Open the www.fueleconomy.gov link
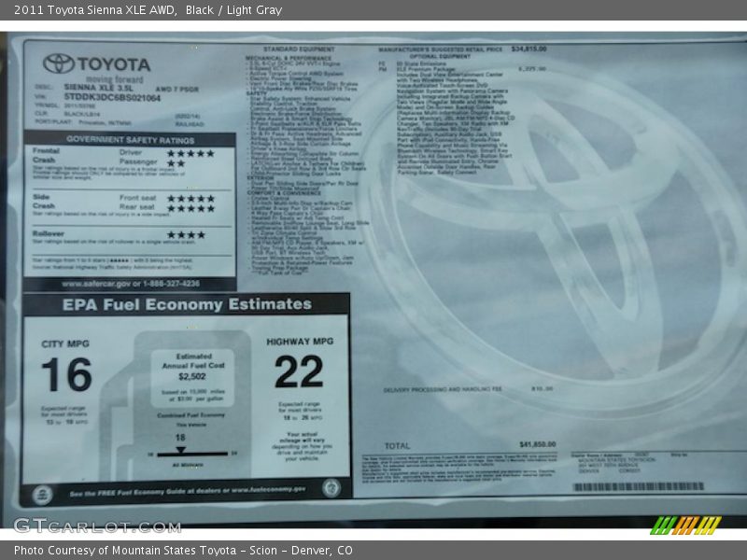Image resolution: width=747 pixels, height=560 pixels. [x=269, y=490]
